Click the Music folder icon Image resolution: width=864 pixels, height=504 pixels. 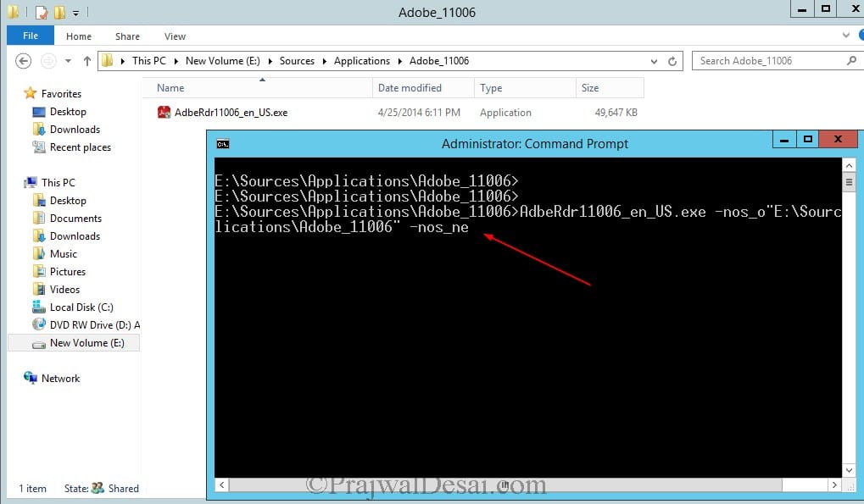[38, 253]
